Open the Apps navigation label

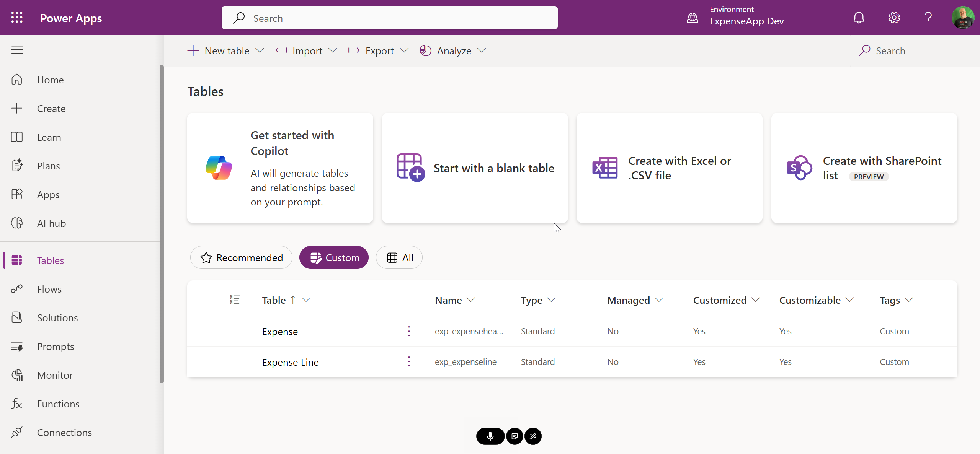(x=48, y=195)
